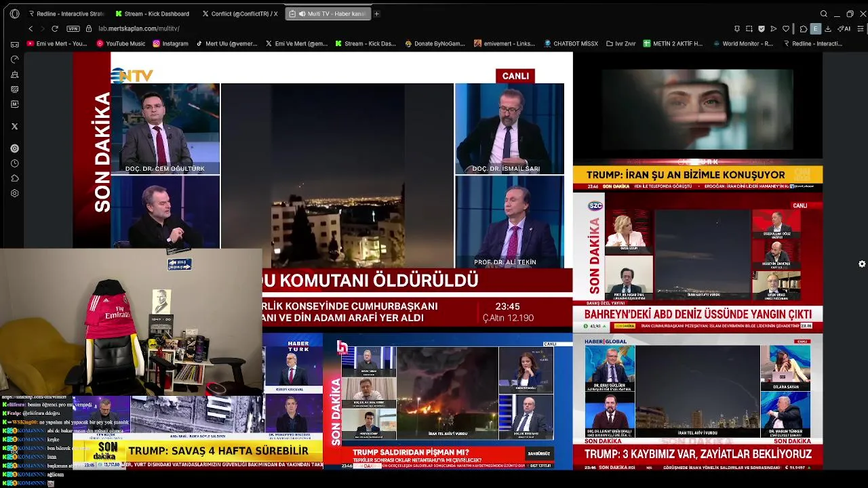Image resolution: width=868 pixels, height=488 pixels.
Task: Click the highlighted E extension button
Action: pyautogui.click(x=816, y=28)
